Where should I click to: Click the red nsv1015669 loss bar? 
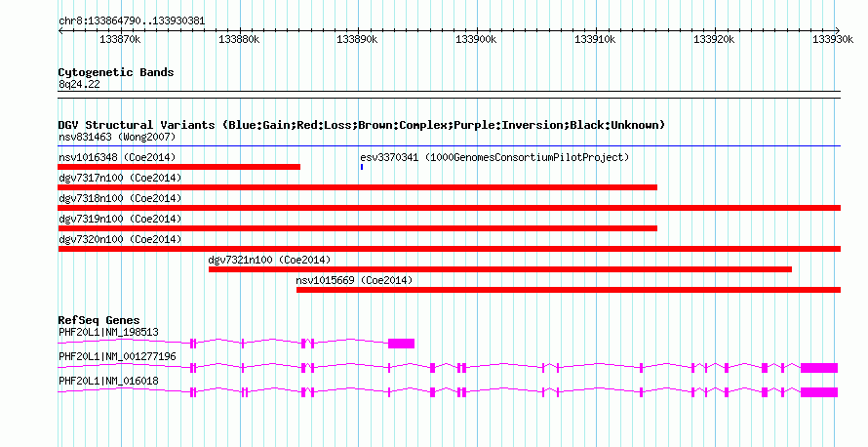click(569, 290)
